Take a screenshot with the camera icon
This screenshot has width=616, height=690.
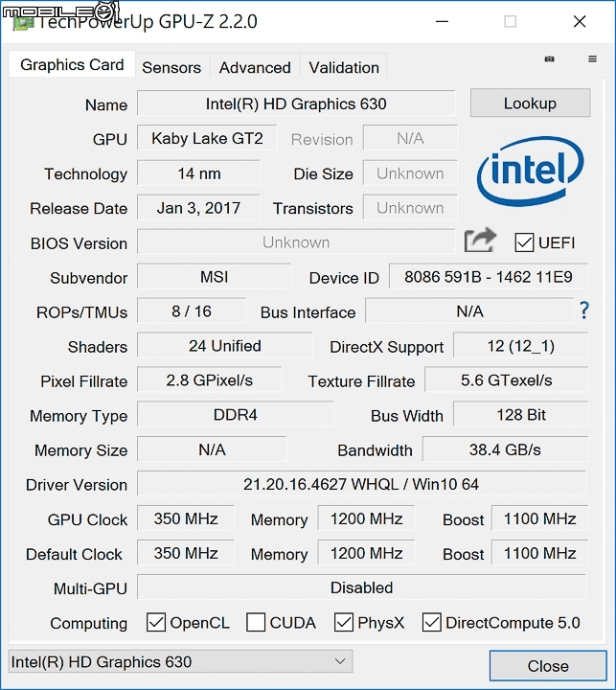[549, 59]
